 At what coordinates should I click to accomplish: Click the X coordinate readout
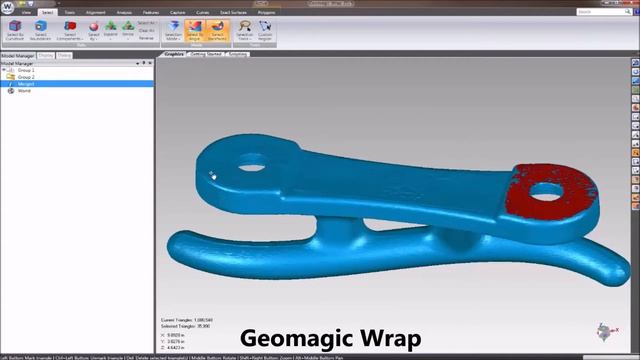[x=173, y=335]
